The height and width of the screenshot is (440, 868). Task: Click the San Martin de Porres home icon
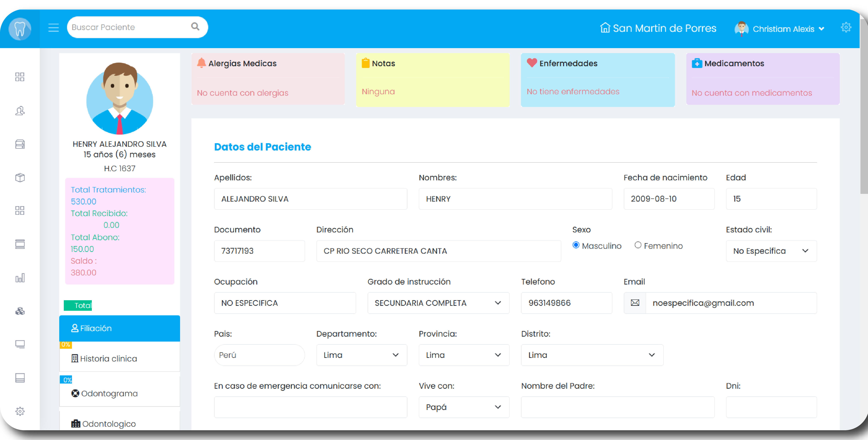point(605,28)
